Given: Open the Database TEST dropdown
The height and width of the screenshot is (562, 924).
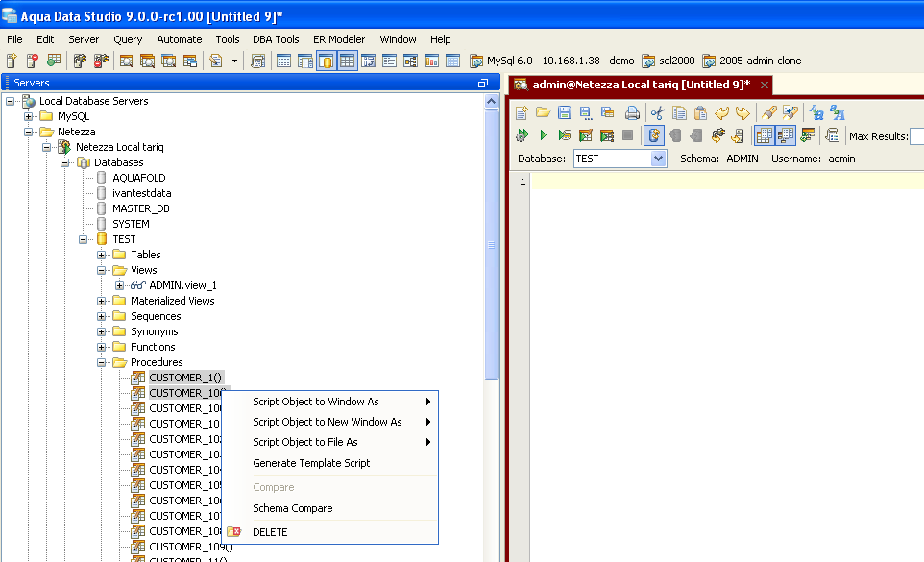Looking at the screenshot, I should pyautogui.click(x=658, y=159).
